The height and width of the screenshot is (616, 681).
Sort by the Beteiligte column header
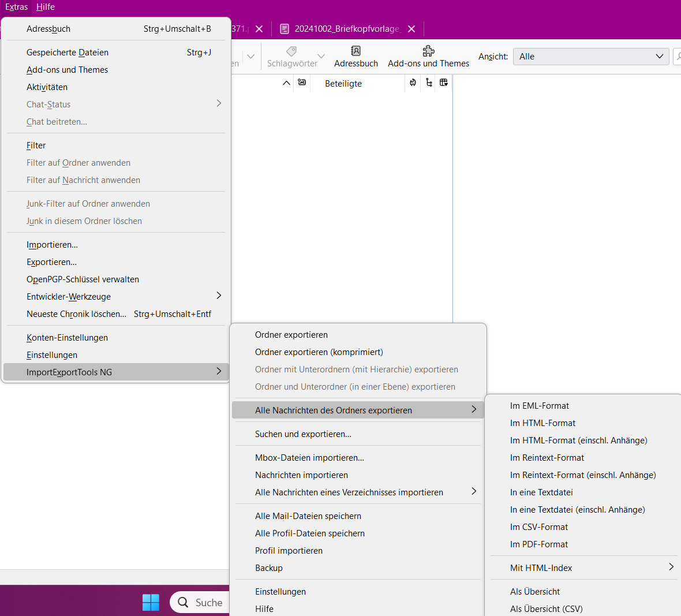click(x=343, y=83)
